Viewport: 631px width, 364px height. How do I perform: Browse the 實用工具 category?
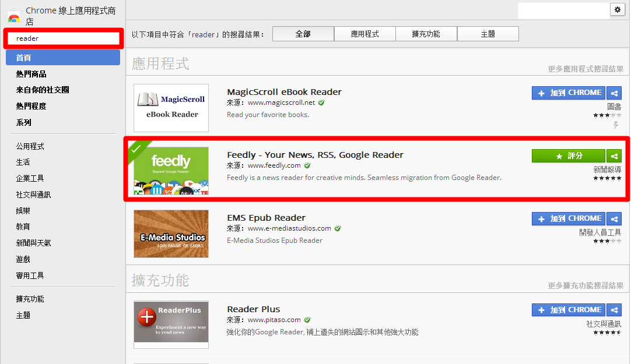point(30,276)
